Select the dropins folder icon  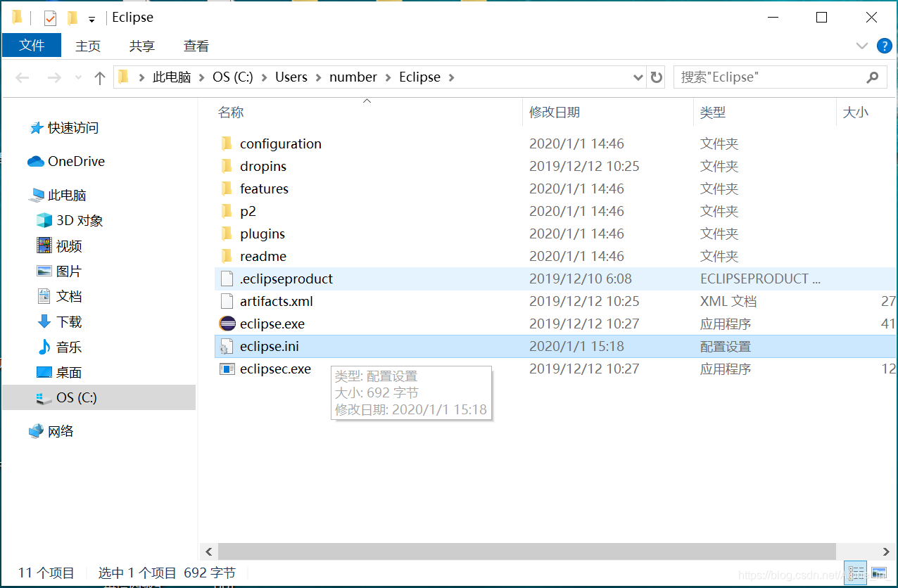pyautogui.click(x=227, y=167)
